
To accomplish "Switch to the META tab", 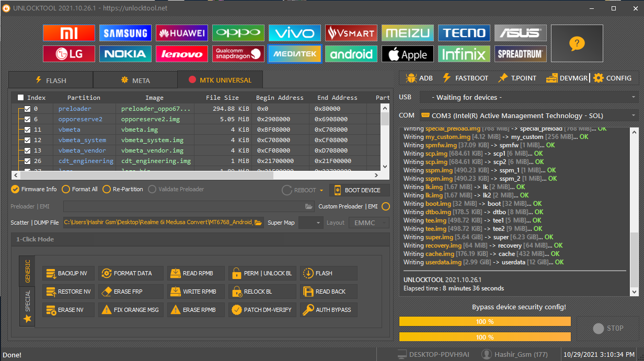I will [135, 80].
